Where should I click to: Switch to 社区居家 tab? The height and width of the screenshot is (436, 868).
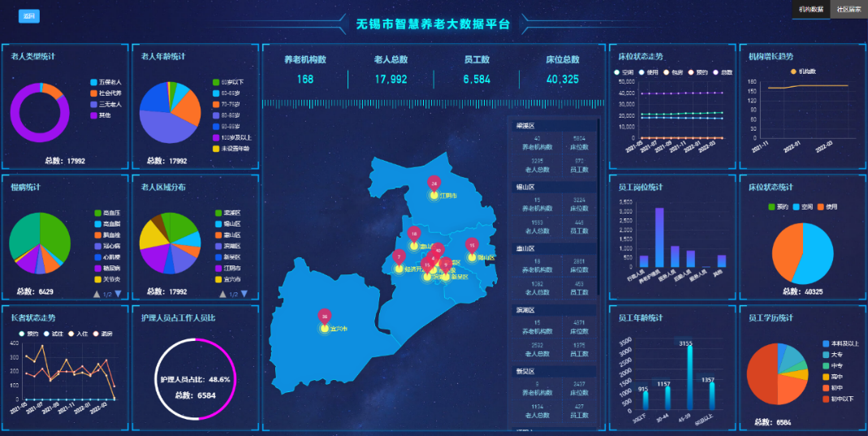click(x=849, y=9)
